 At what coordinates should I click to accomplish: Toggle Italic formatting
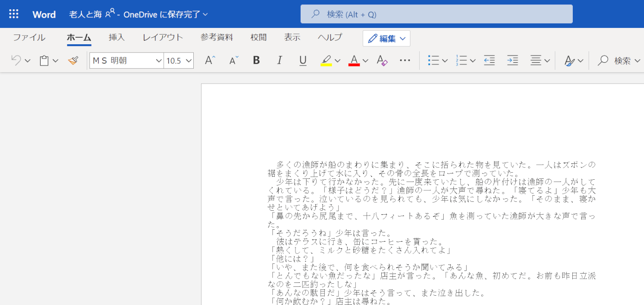279,61
